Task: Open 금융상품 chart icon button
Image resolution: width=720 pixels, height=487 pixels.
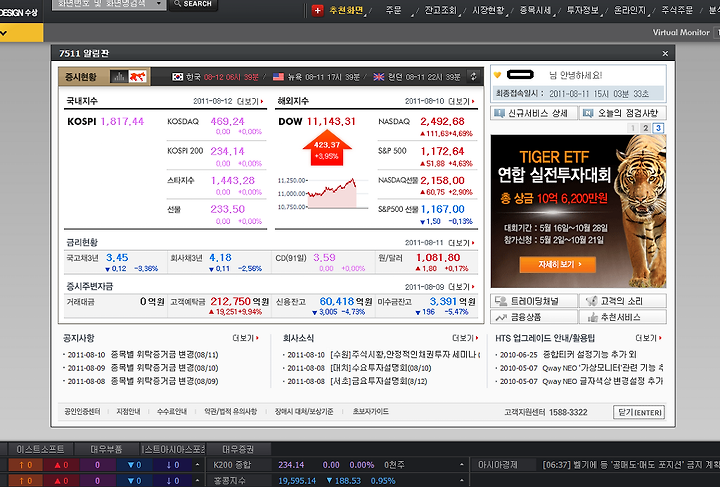Action: point(534,317)
